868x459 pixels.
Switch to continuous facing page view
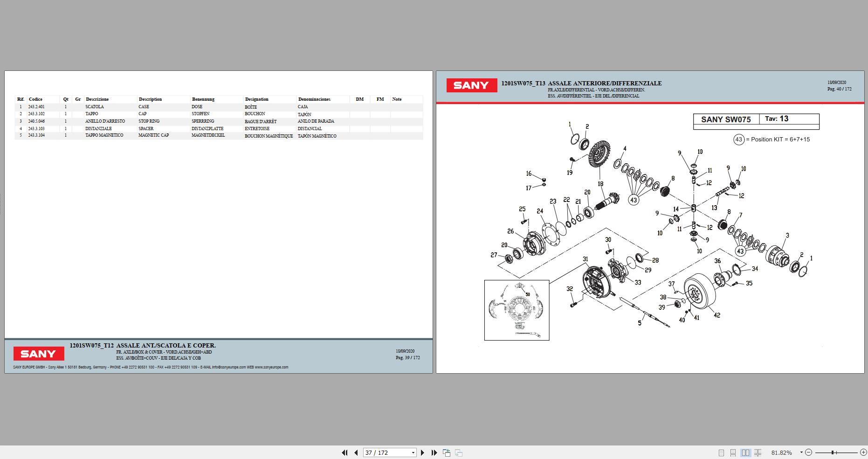pyautogui.click(x=758, y=452)
